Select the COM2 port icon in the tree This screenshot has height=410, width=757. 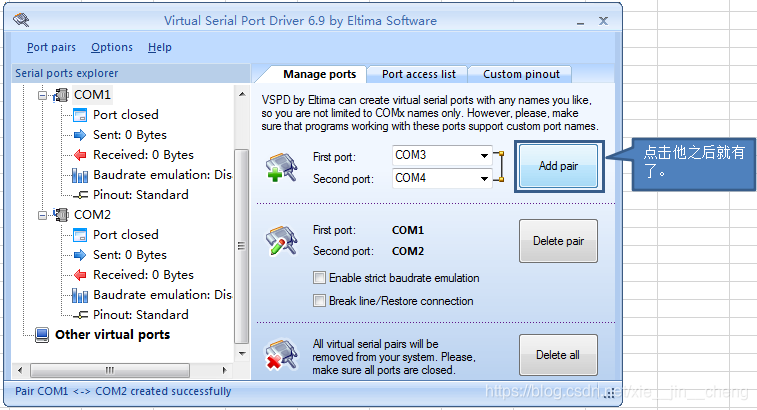(61, 214)
